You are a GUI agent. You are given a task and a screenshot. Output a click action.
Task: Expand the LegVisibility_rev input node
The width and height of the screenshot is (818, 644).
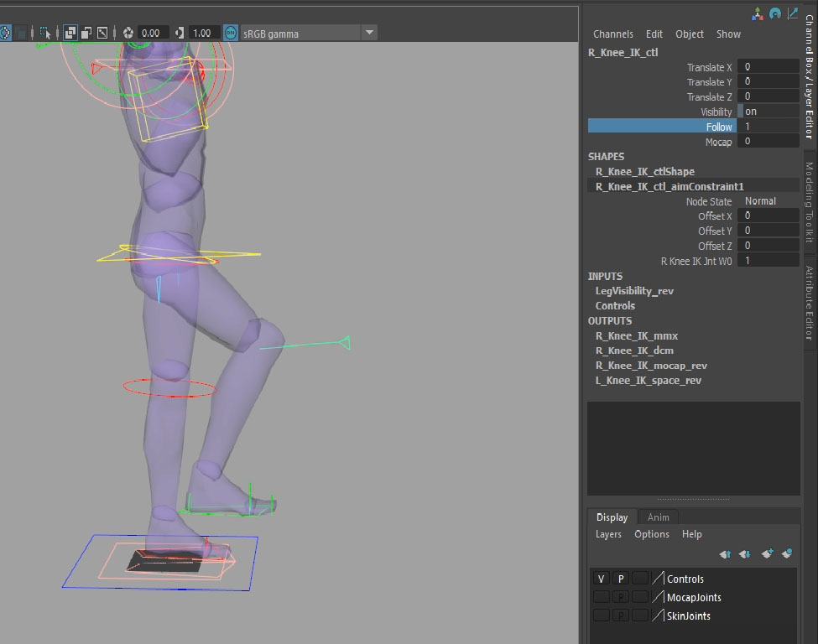click(634, 291)
